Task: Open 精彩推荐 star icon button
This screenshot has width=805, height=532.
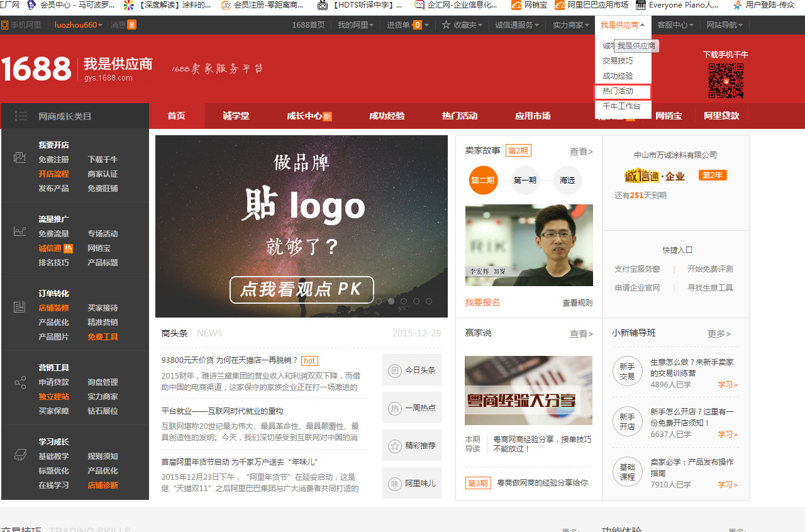Action: click(412, 445)
